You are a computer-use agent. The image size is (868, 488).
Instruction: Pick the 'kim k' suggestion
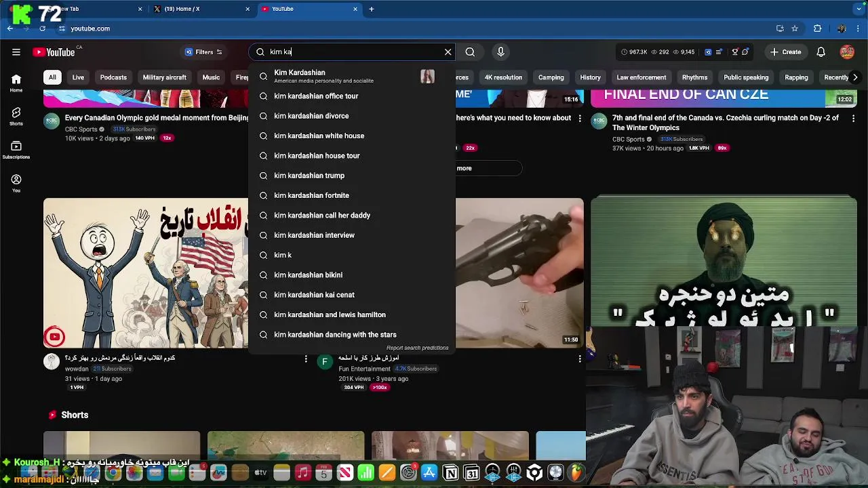pyautogui.click(x=351, y=255)
